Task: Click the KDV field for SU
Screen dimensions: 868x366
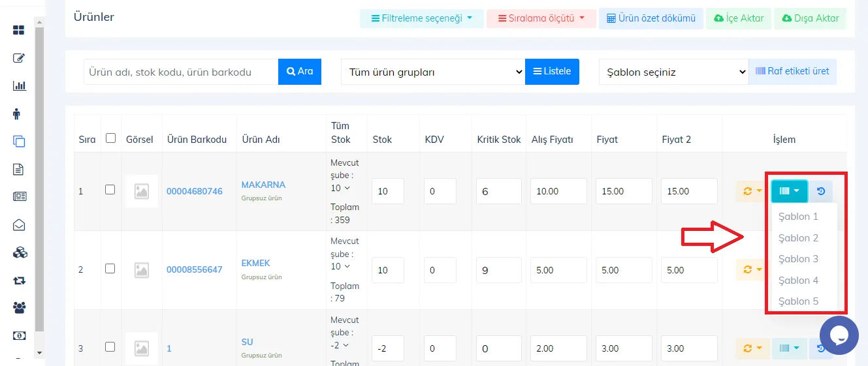Action: coord(440,348)
